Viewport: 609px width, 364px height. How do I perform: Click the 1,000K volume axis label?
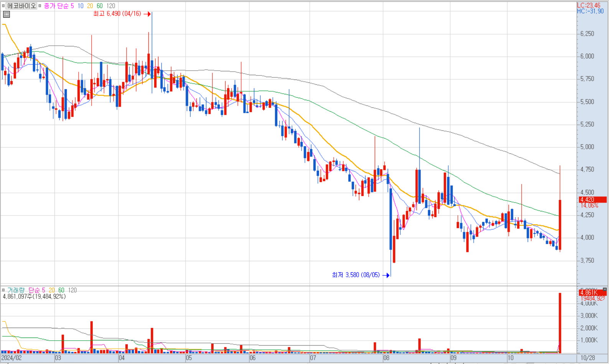point(589,340)
